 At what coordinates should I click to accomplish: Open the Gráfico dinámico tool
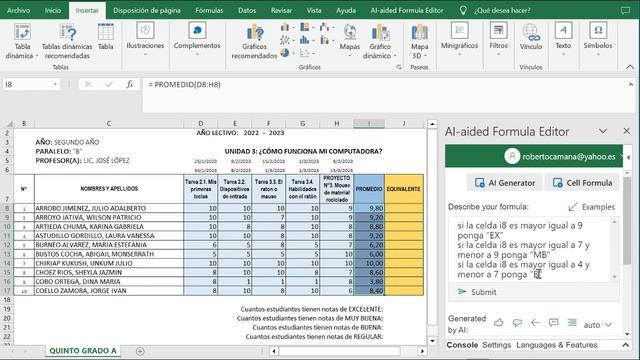click(x=380, y=42)
